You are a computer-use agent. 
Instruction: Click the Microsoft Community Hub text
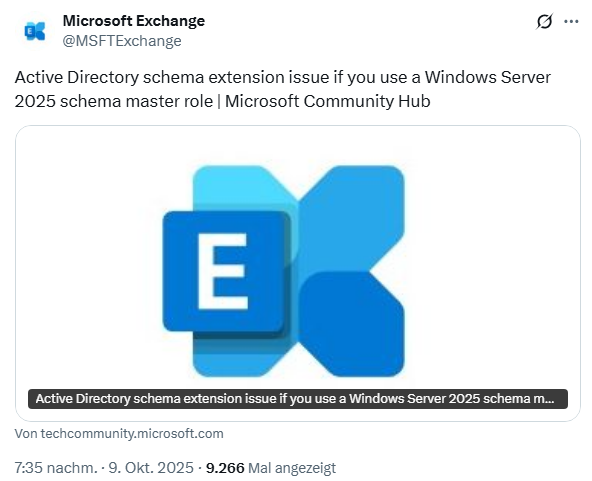coord(328,101)
